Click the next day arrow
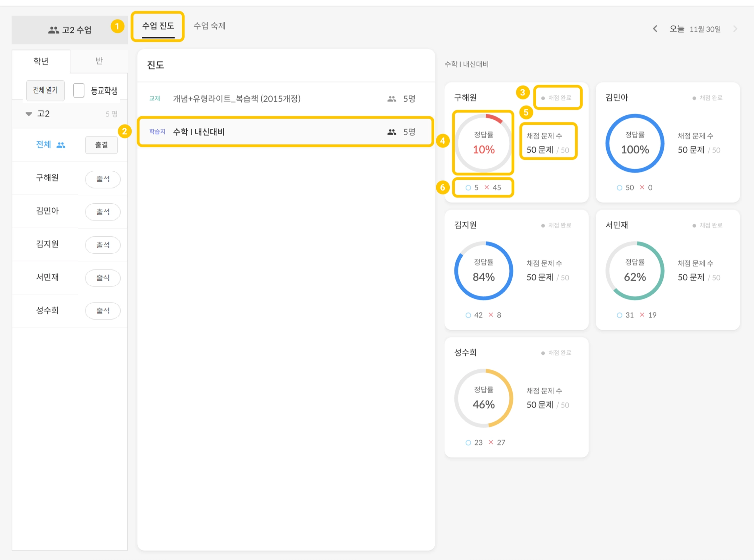The height and width of the screenshot is (560, 754). [735, 29]
